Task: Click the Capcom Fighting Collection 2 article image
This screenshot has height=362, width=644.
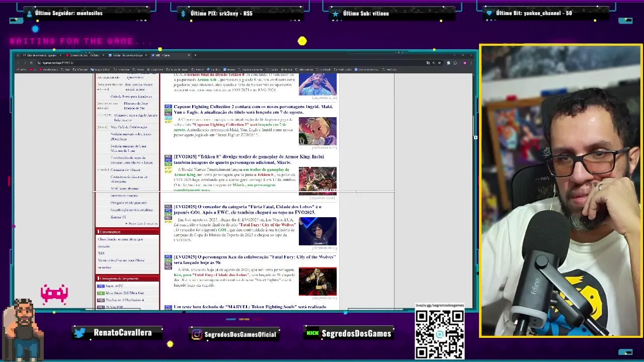Action: tap(317, 131)
